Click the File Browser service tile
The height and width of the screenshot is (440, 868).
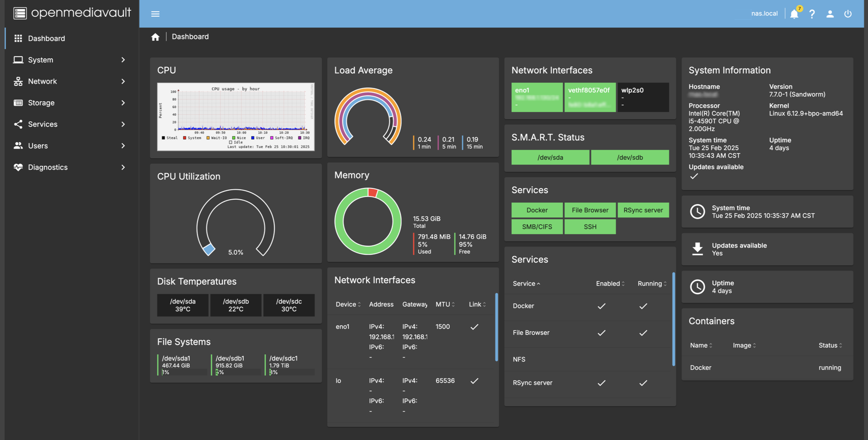[x=590, y=210]
